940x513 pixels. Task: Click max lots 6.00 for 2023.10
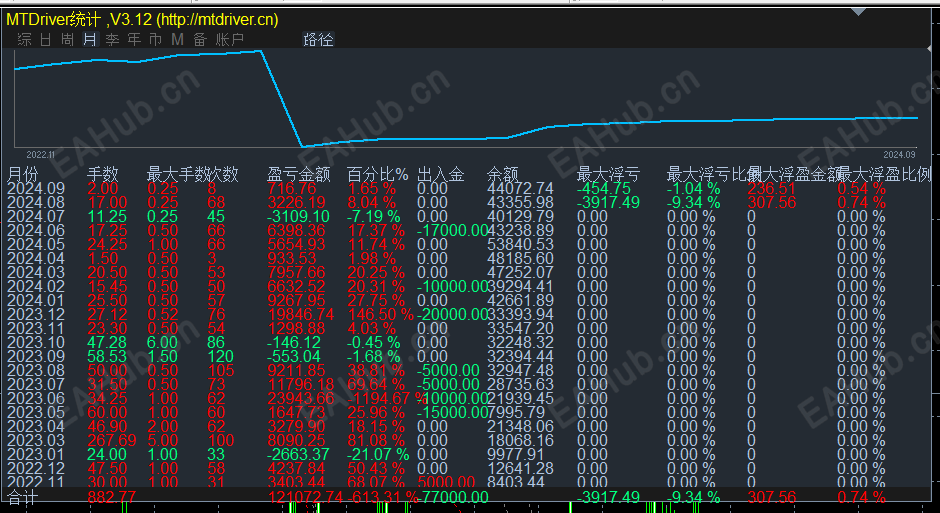tap(162, 343)
